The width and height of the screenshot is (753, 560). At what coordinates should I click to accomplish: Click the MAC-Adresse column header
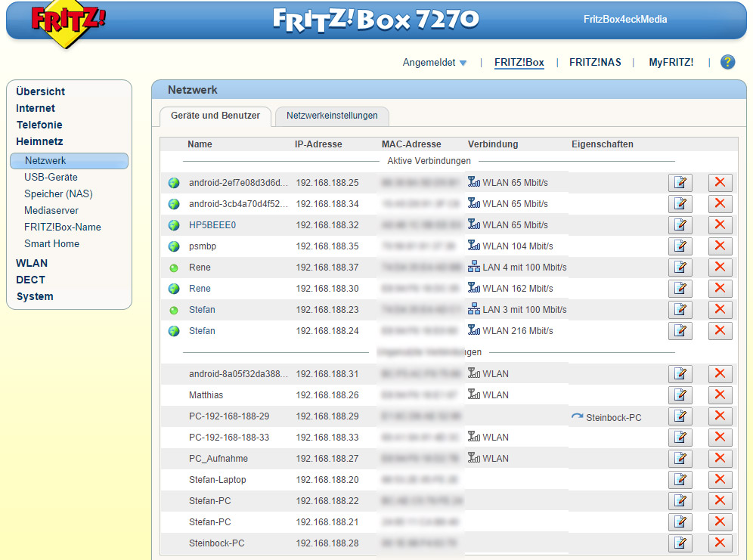(411, 144)
